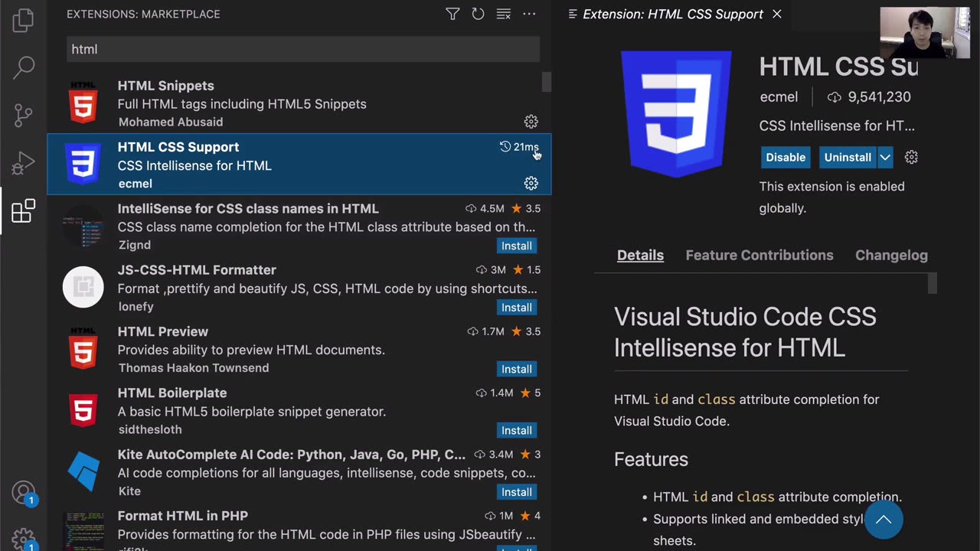Click the 1.5 star rating

(526, 269)
